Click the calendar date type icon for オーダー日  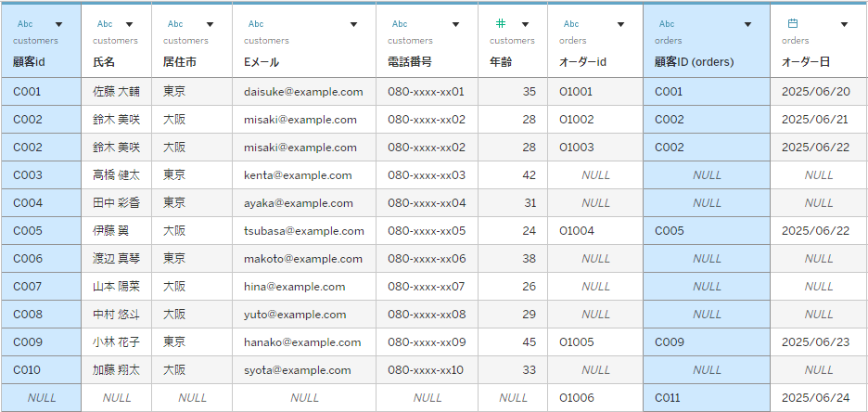793,23
